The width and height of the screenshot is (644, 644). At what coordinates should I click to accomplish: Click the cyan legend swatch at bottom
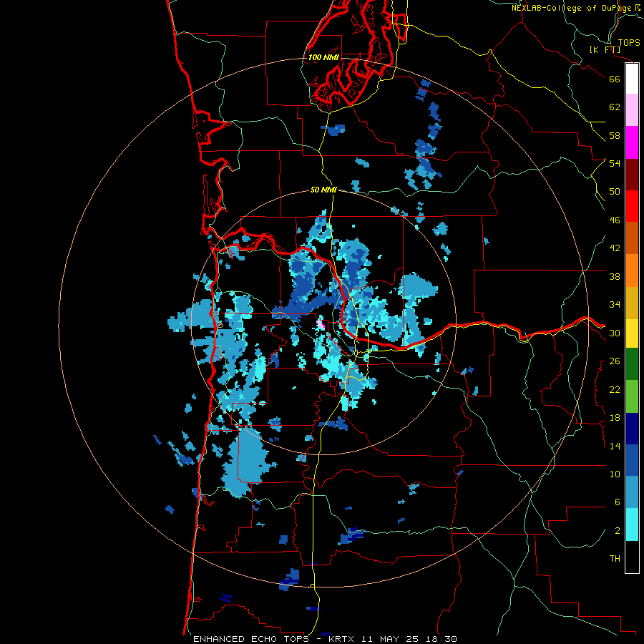click(x=632, y=525)
